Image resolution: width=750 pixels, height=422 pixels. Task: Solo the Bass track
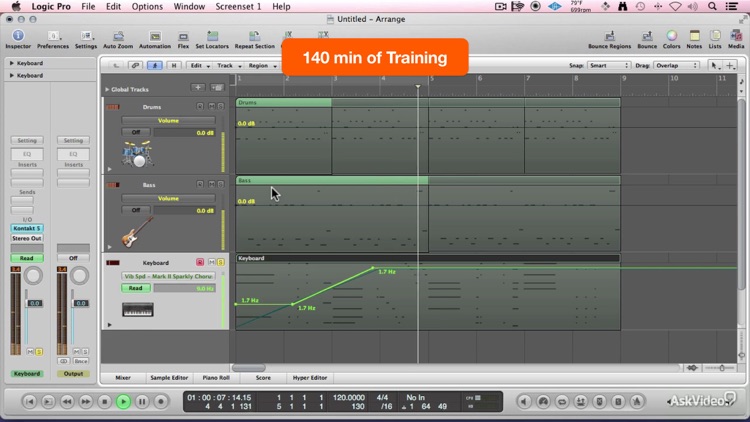click(x=221, y=184)
